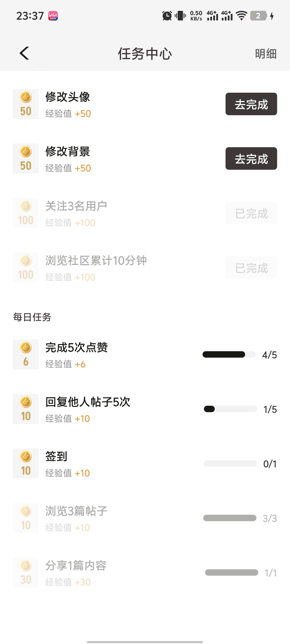290x644 pixels.
Task: Tap the 每日任务 section header
Action: coord(32,317)
